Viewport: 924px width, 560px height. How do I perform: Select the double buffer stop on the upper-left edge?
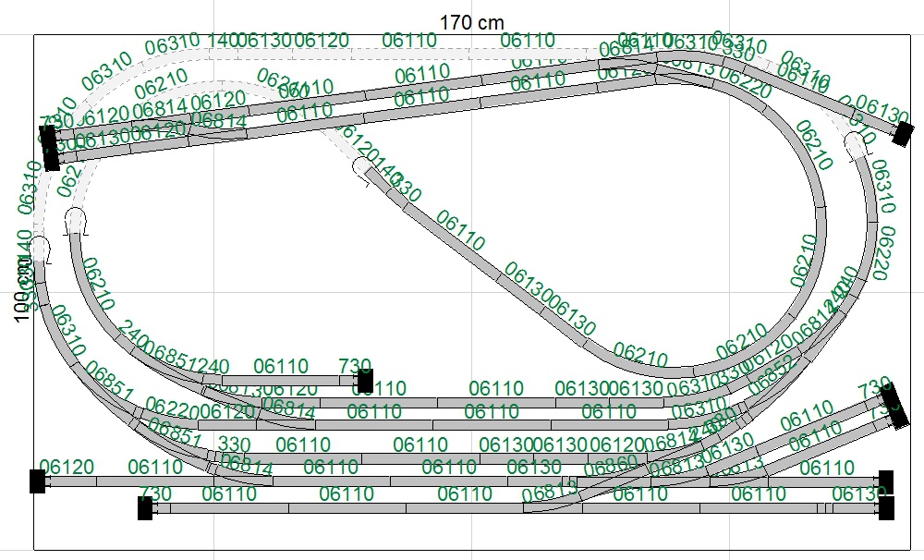pos(50,148)
